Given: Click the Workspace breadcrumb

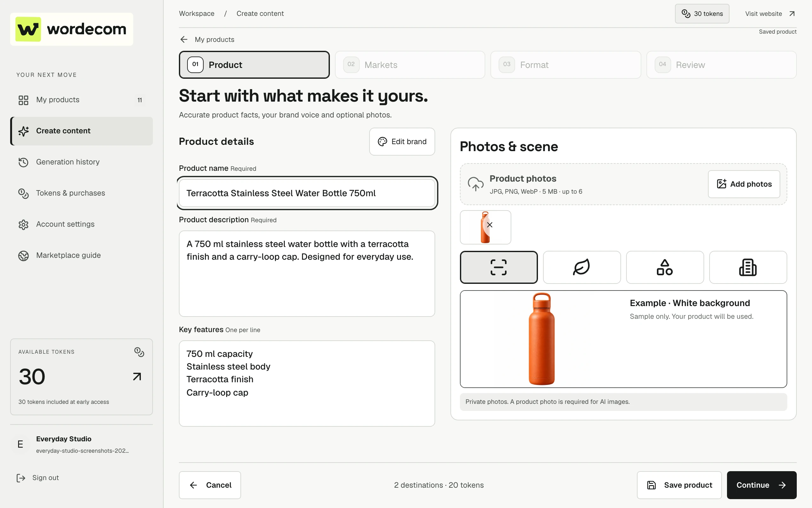Looking at the screenshot, I should tap(197, 13).
